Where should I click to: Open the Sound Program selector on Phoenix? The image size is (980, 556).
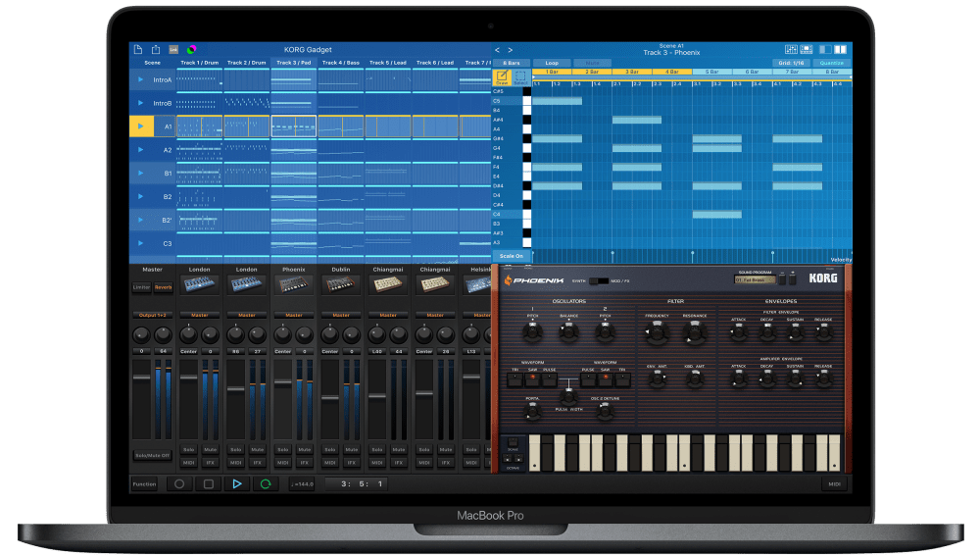(x=762, y=279)
